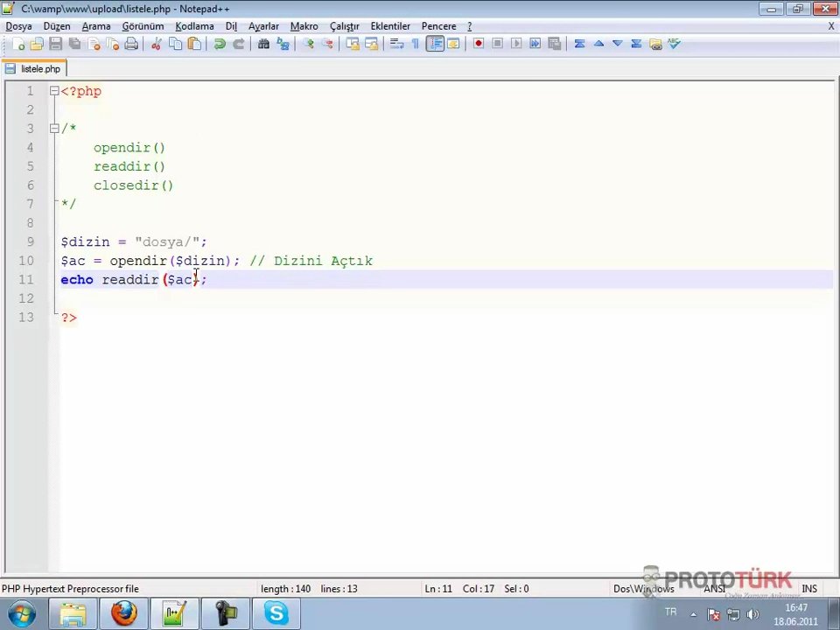Close document with X on menu bar

(831, 25)
